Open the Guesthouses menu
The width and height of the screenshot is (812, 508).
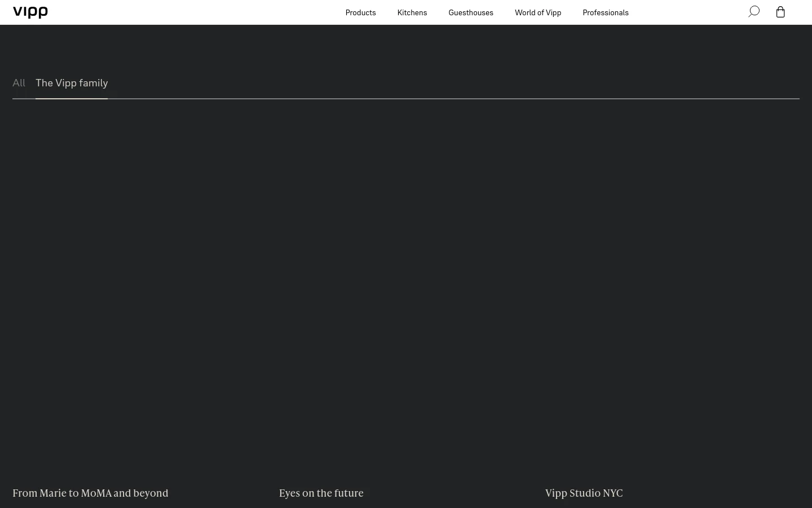[471, 12]
